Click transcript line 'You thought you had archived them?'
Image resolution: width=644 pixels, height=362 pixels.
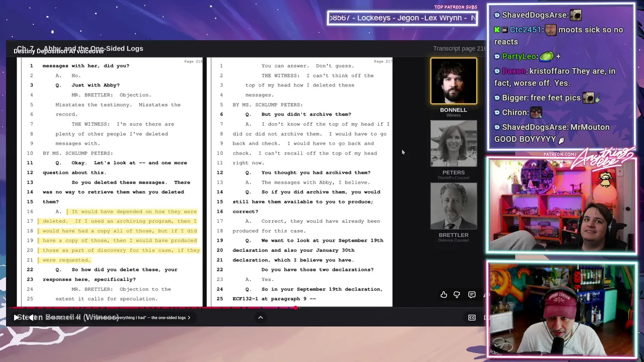coord(315,172)
